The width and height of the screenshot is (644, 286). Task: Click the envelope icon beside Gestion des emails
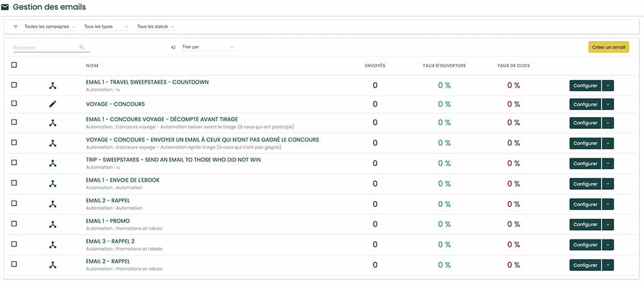pyautogui.click(x=5, y=7)
